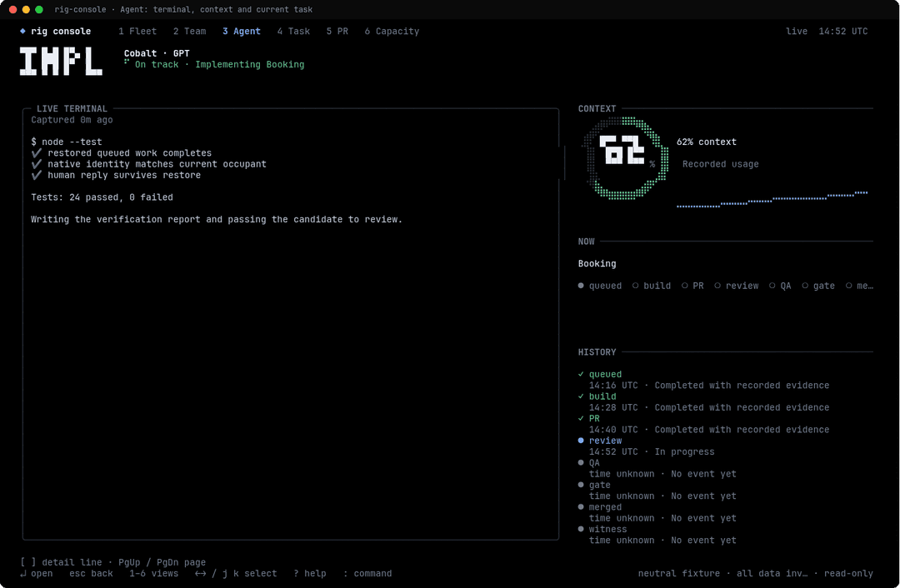Click the IMPL pixel-art badge

[x=61, y=62]
